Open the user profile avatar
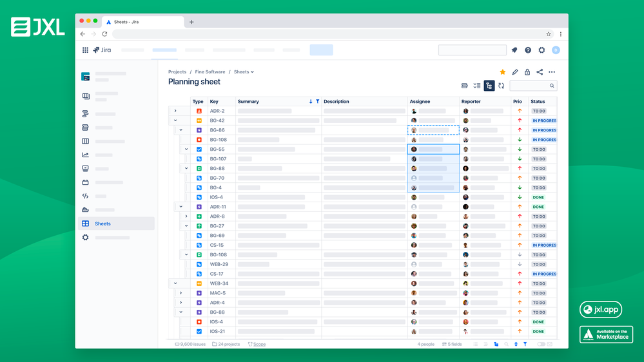Image resolution: width=644 pixels, height=362 pixels. point(556,50)
